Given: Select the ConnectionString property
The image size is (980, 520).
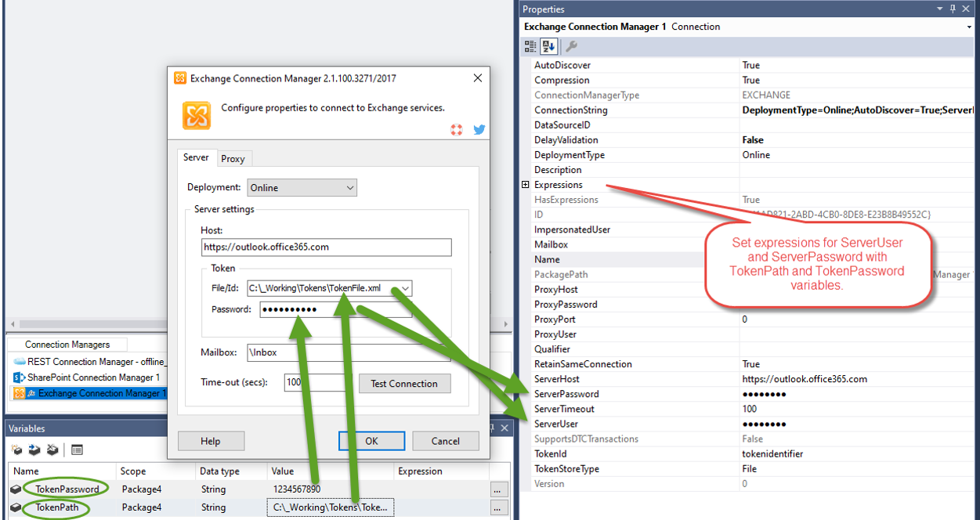Looking at the screenshot, I should click(x=570, y=110).
